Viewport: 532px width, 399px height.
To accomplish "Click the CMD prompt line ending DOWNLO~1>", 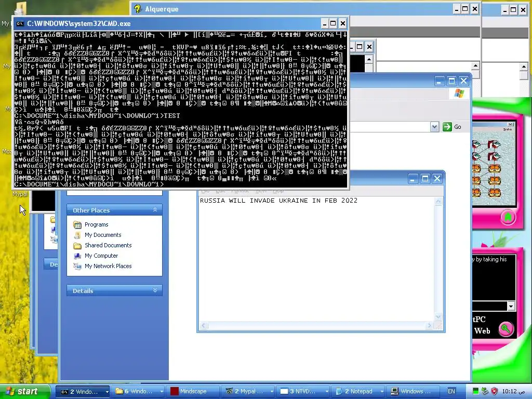I will pos(89,184).
